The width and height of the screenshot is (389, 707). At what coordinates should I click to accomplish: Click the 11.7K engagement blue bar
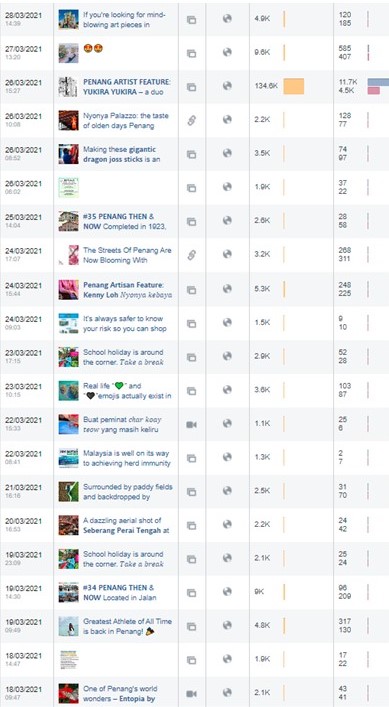(378, 82)
